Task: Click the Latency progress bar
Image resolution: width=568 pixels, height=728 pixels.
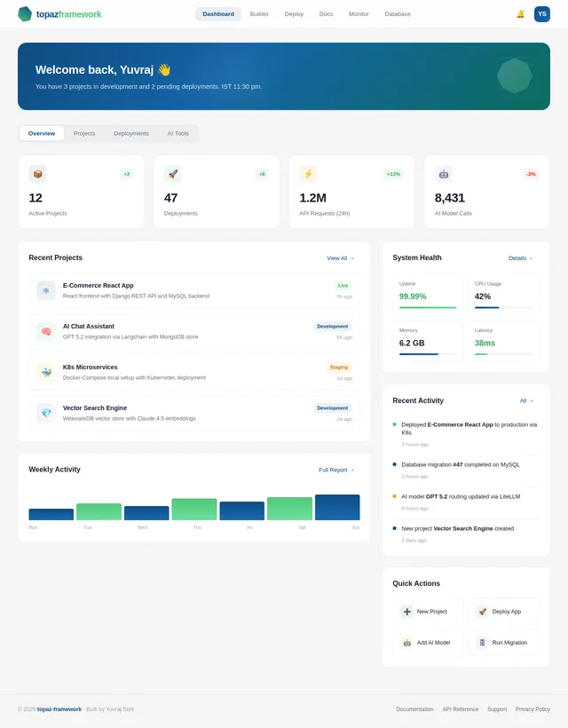Action: (503, 354)
